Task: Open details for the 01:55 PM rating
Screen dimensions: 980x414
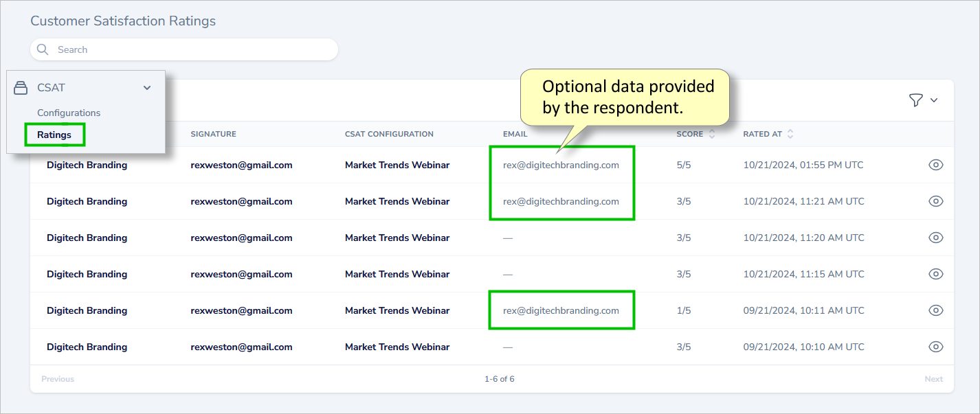Action: (x=936, y=165)
